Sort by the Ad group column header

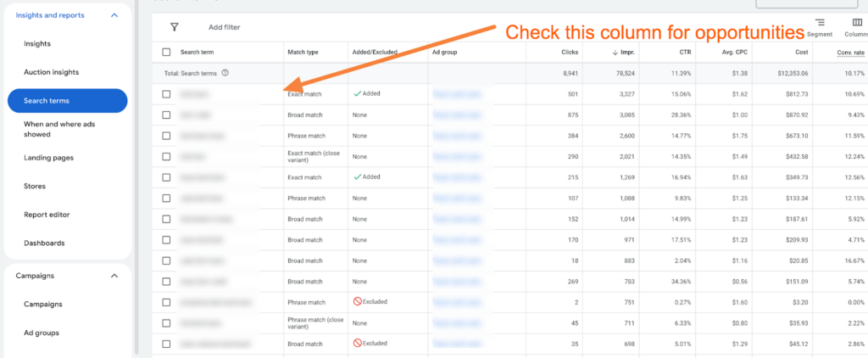(x=444, y=53)
